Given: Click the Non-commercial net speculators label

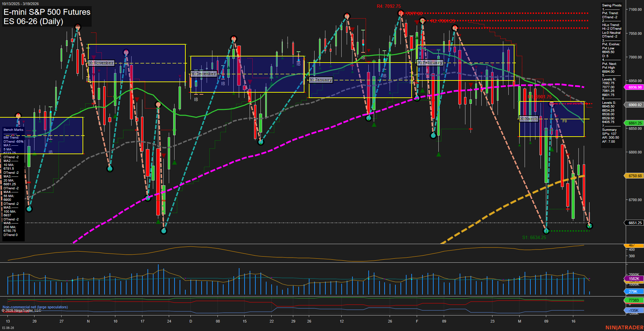Looking at the screenshot, I should (x=35, y=307).
